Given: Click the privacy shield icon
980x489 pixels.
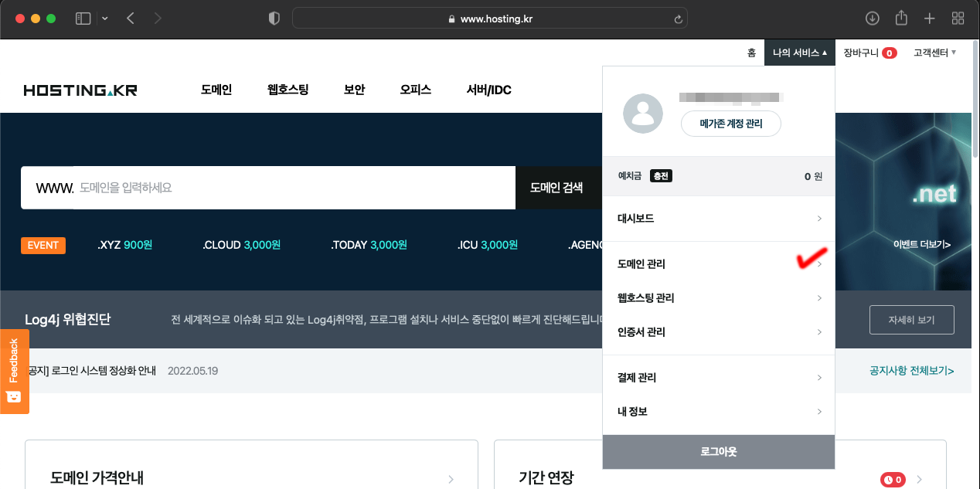Looking at the screenshot, I should 274,19.
